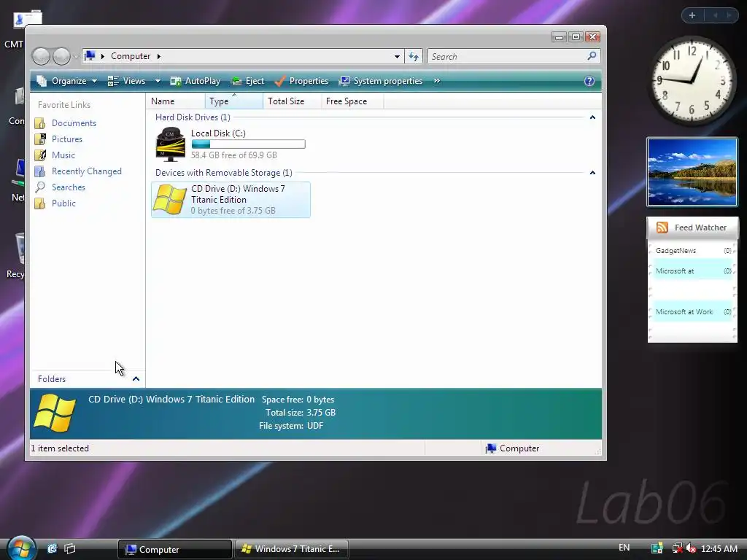747x560 pixels.
Task: Expand the address bar history dropdown
Action: (397, 57)
